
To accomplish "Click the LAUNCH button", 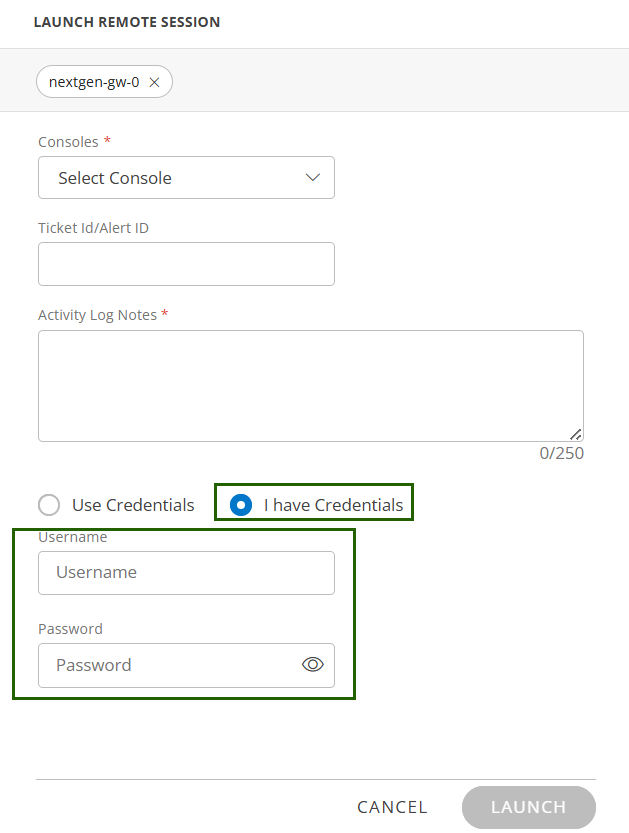I will [528, 807].
